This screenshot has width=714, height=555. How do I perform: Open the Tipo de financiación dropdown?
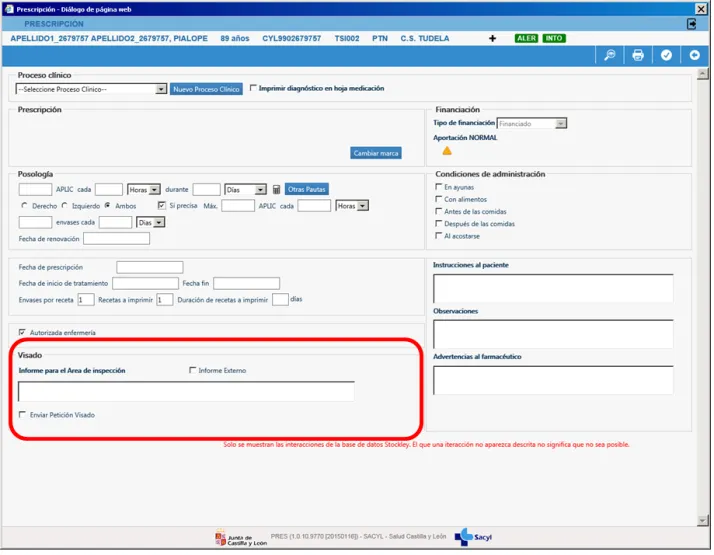[x=561, y=124]
